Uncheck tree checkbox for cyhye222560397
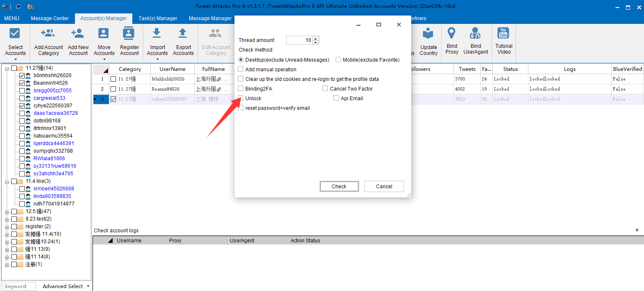The image size is (644, 291). click(x=22, y=106)
